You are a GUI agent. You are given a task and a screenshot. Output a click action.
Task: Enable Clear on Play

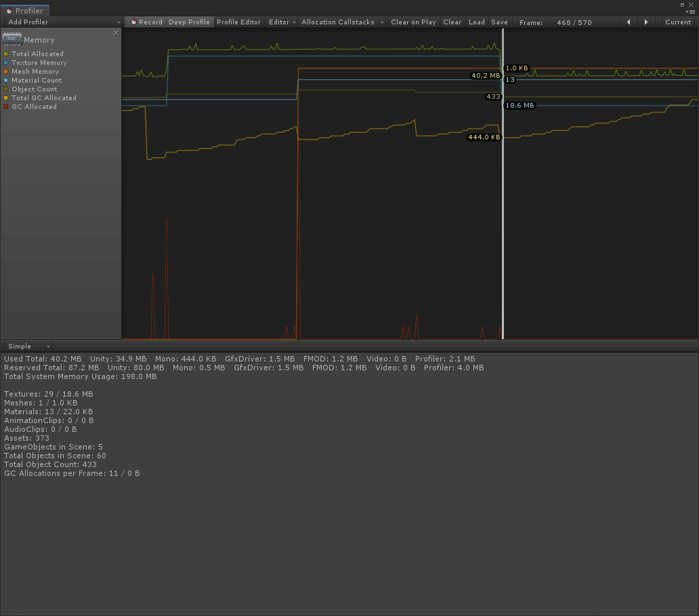pos(413,22)
